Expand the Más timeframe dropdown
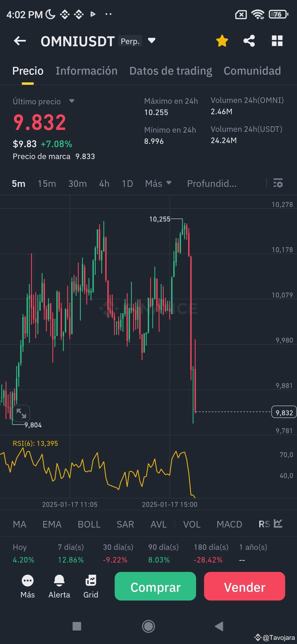The height and width of the screenshot is (644, 297). [x=158, y=184]
